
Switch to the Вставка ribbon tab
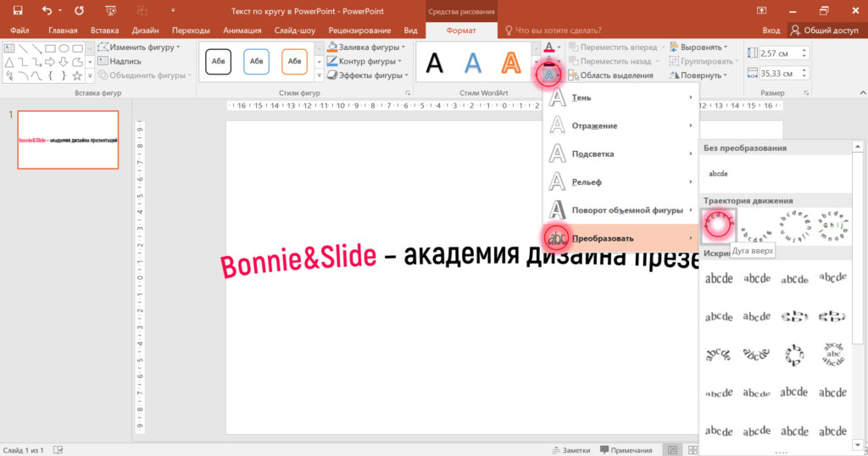click(104, 31)
